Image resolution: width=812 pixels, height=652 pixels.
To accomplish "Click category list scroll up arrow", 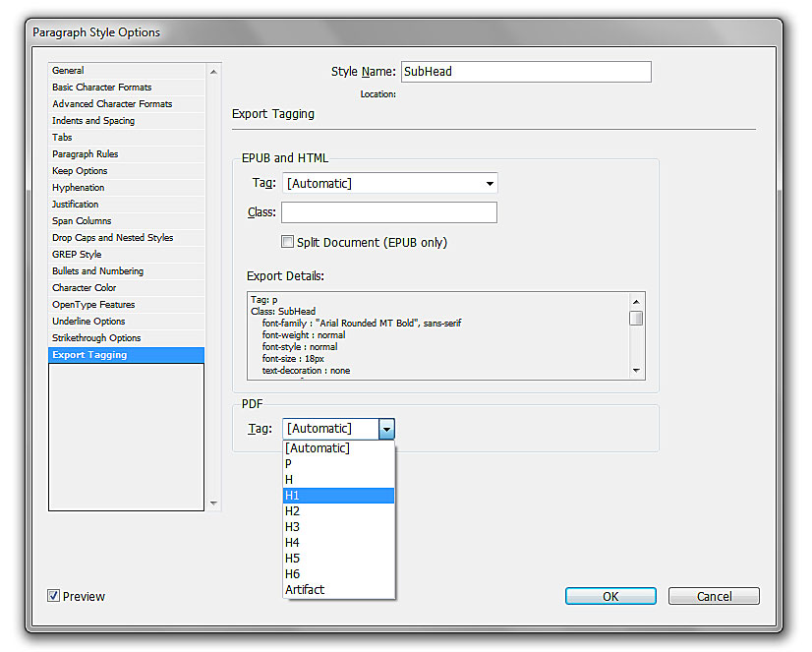I will (213, 72).
